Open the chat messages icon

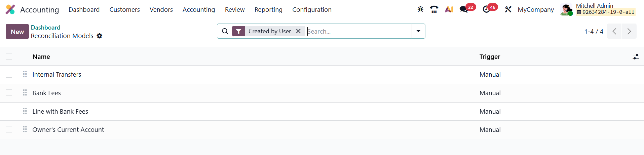(x=464, y=9)
